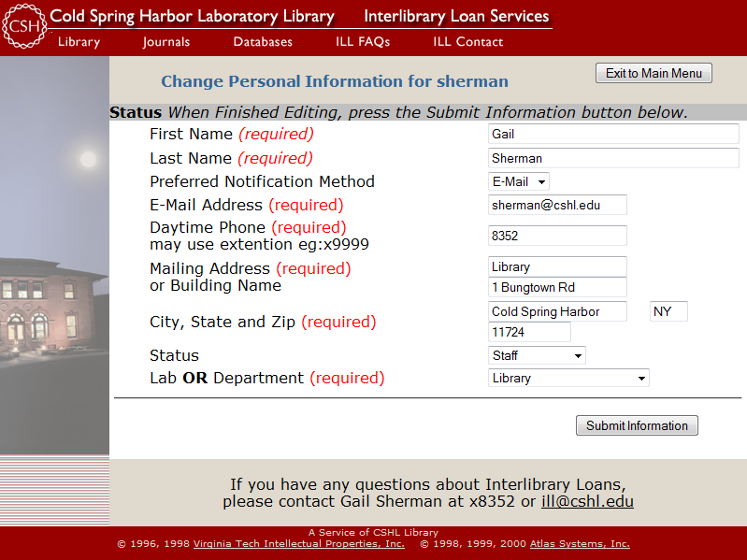Open the ILL FAQs page

pyautogui.click(x=363, y=42)
